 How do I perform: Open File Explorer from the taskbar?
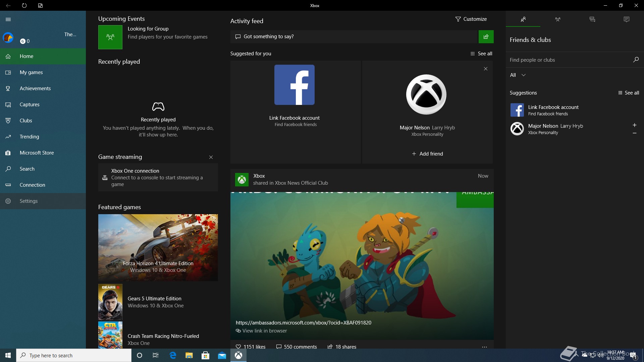pyautogui.click(x=189, y=355)
